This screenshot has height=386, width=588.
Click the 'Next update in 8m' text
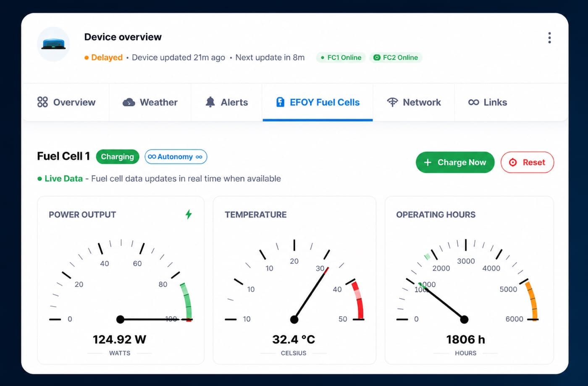click(270, 58)
